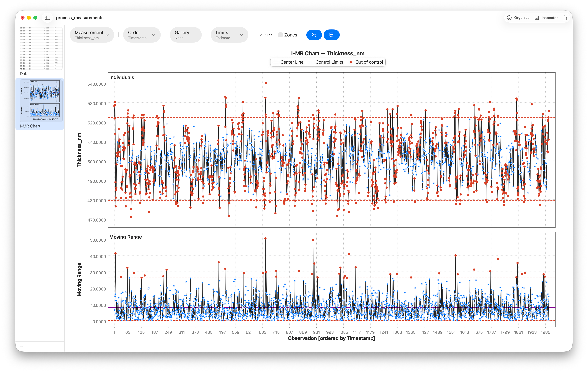Click the Gallery None button
The image size is (588, 372).
186,35
